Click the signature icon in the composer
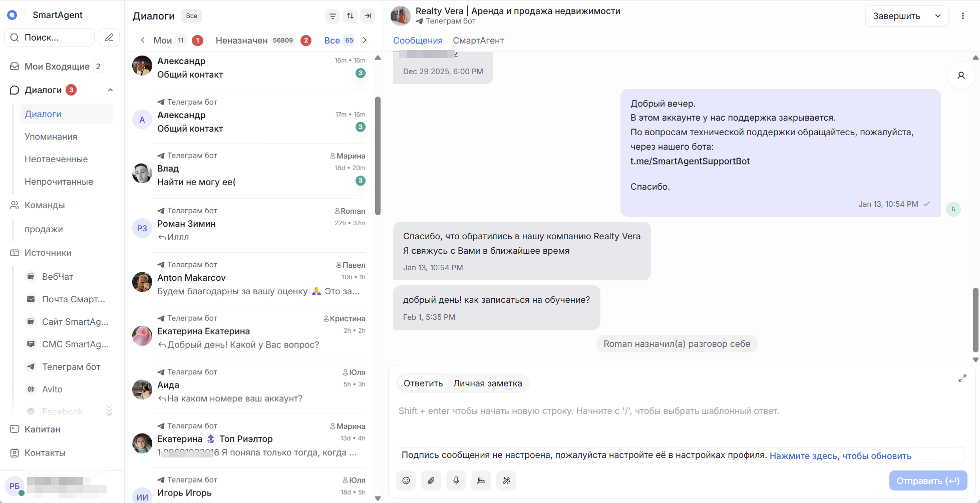Screen dimensions: 980x503 tap(481, 480)
